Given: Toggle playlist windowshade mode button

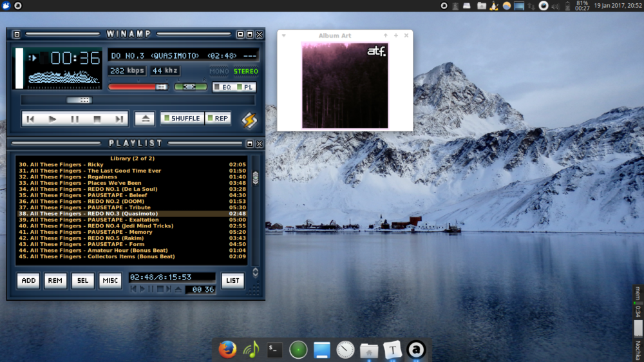Looking at the screenshot, I should 250,144.
